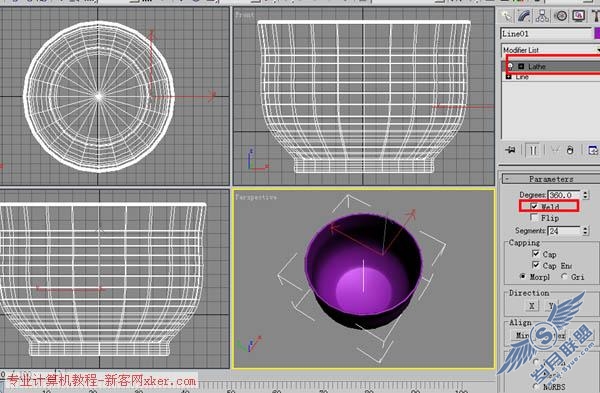
Task: Open the Display command panel tab
Action: [579, 16]
